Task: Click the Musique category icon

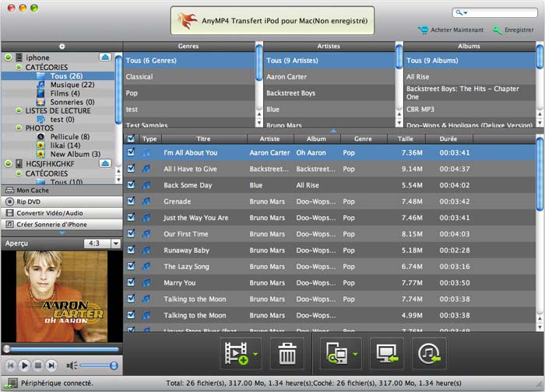Action: coord(41,85)
